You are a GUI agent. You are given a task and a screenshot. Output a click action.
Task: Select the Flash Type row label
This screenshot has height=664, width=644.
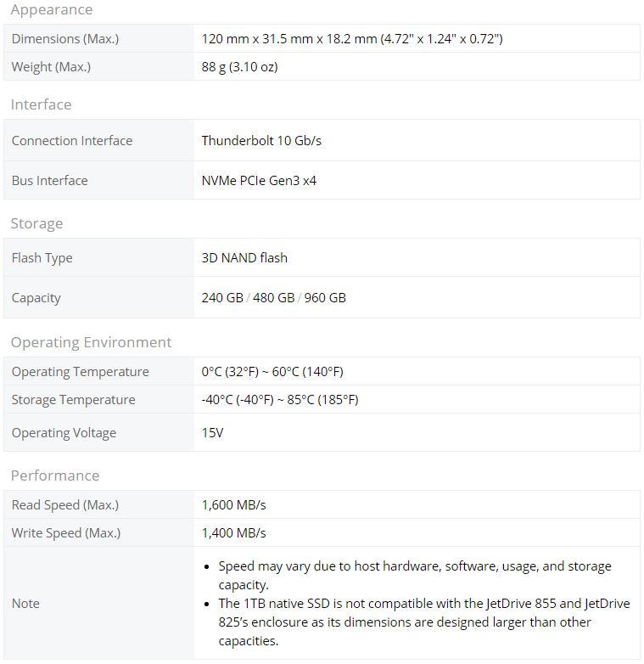tap(42, 257)
